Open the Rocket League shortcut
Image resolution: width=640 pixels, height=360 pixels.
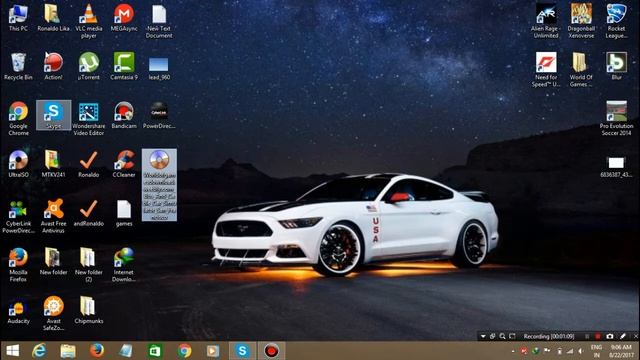(x=616, y=21)
